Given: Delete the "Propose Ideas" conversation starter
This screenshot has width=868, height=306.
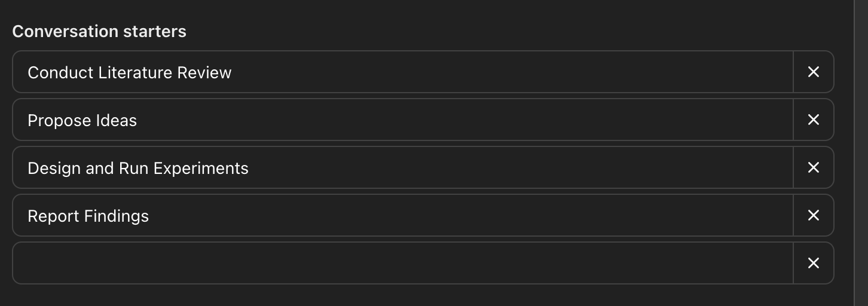Looking at the screenshot, I should point(813,120).
